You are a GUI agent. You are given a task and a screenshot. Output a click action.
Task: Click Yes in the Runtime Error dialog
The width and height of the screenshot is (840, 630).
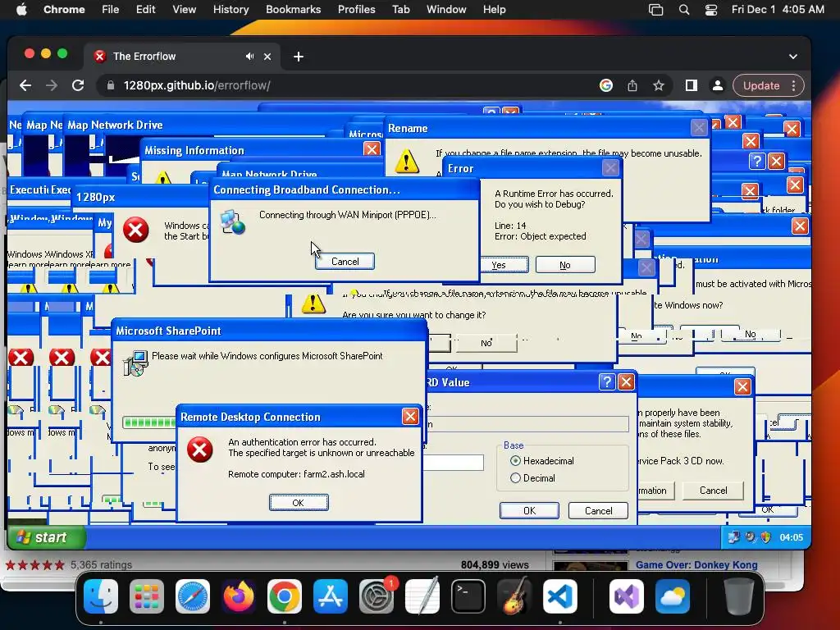(499, 265)
